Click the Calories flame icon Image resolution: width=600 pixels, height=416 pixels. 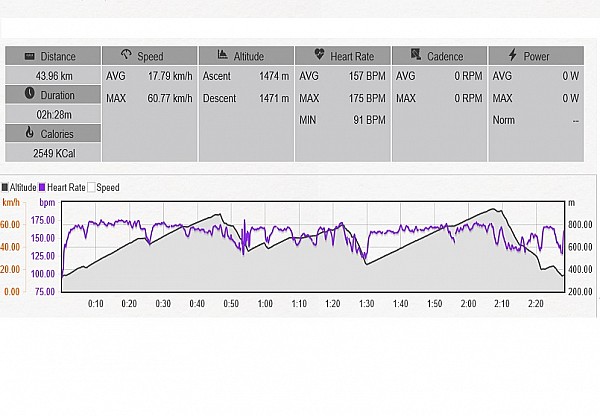[x=29, y=133]
